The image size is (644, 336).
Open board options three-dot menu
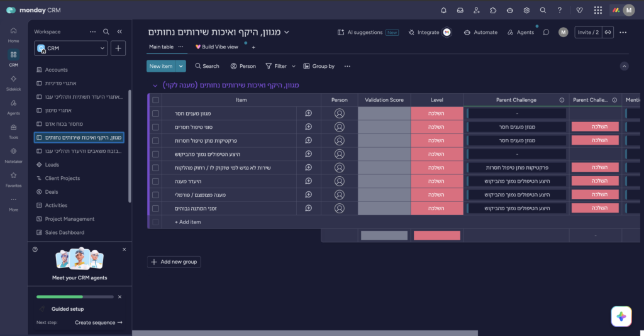click(x=623, y=33)
